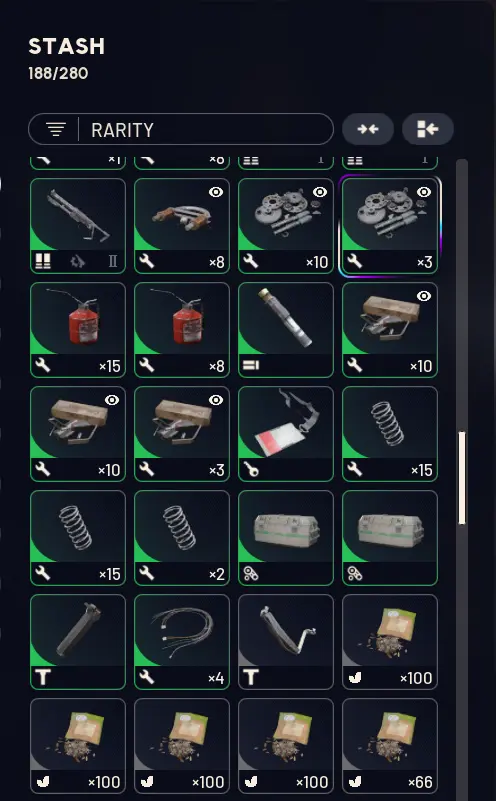The width and height of the screenshot is (496, 801).
Task: Toggle eye icon on x8 orange pipe fittings item
Action: (216, 192)
